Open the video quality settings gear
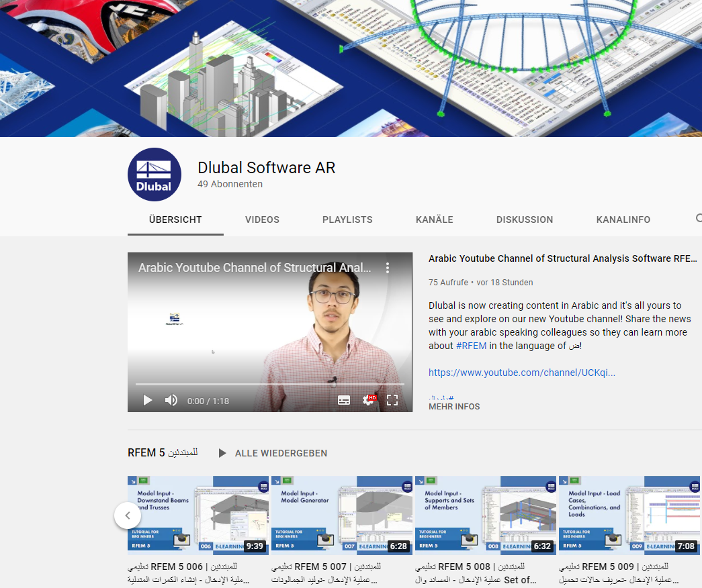702x588 pixels. (368, 400)
